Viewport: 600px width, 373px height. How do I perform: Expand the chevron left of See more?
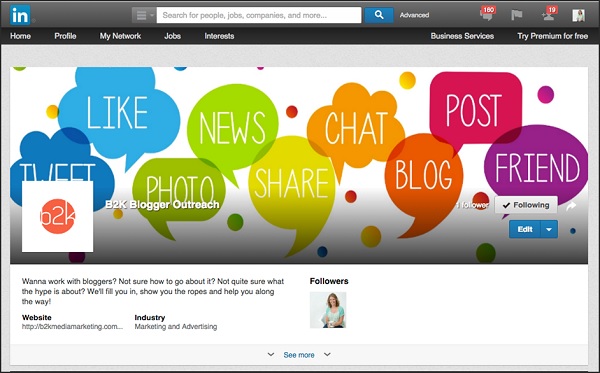point(271,354)
